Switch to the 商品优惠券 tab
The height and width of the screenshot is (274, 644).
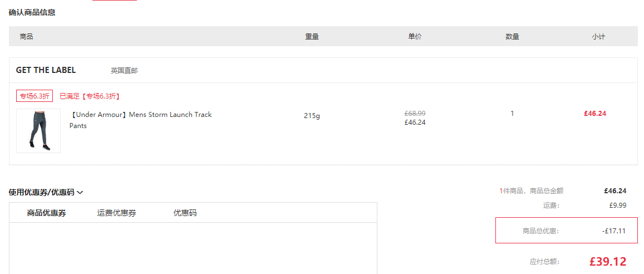coord(46,213)
